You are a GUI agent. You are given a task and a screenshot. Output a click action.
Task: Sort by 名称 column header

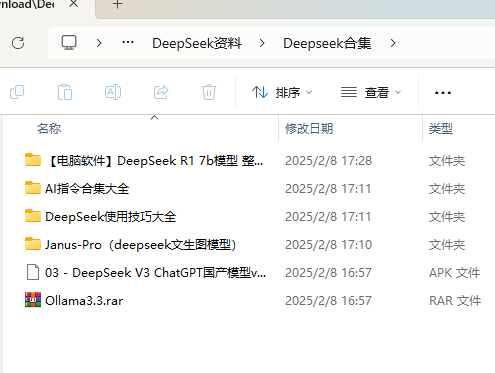click(49, 128)
